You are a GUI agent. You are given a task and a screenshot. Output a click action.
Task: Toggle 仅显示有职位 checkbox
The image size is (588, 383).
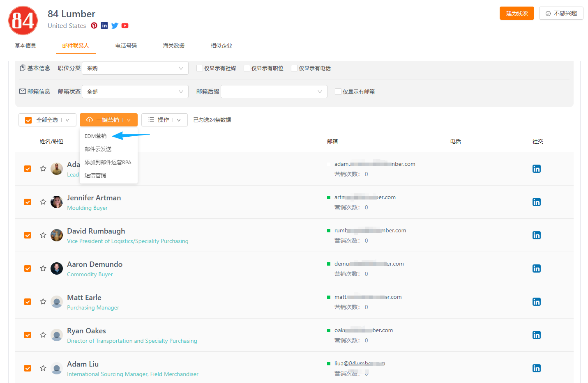tap(247, 68)
